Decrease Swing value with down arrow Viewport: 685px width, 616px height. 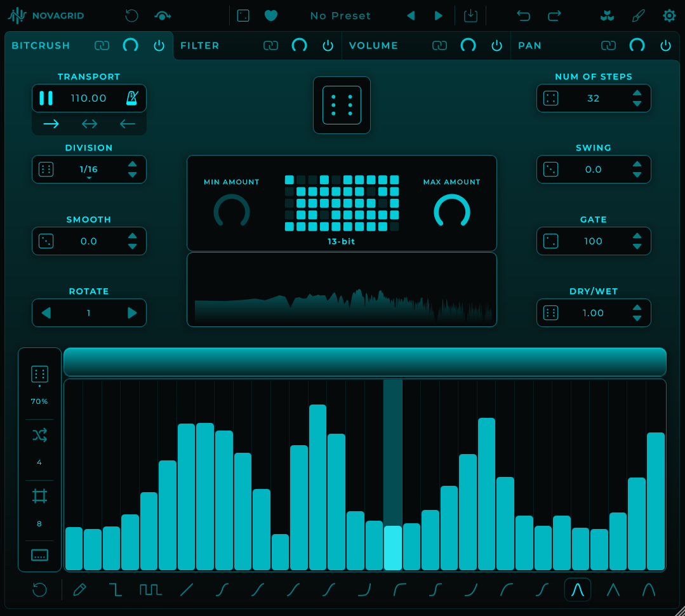pyautogui.click(x=637, y=175)
